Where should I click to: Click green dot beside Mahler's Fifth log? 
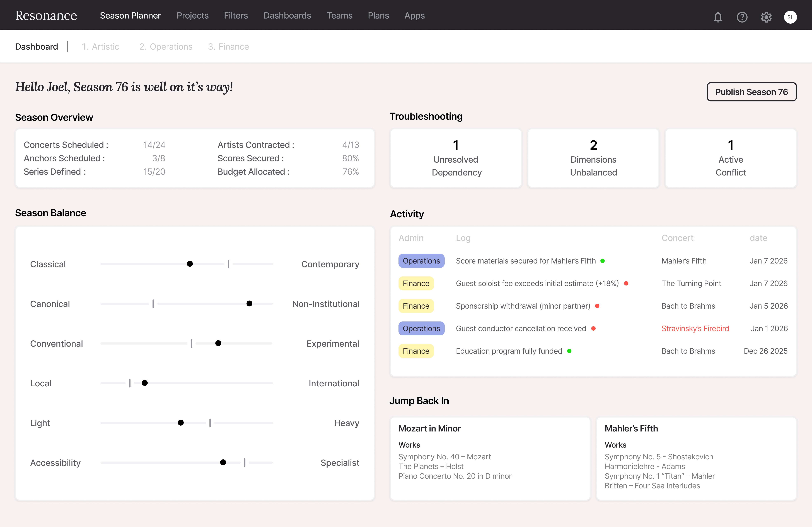[603, 261]
